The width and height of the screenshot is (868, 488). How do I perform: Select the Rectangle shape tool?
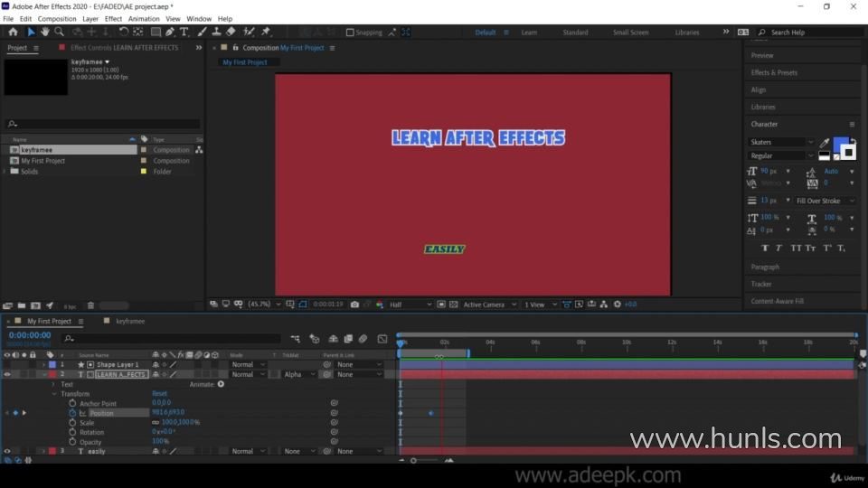(x=156, y=33)
